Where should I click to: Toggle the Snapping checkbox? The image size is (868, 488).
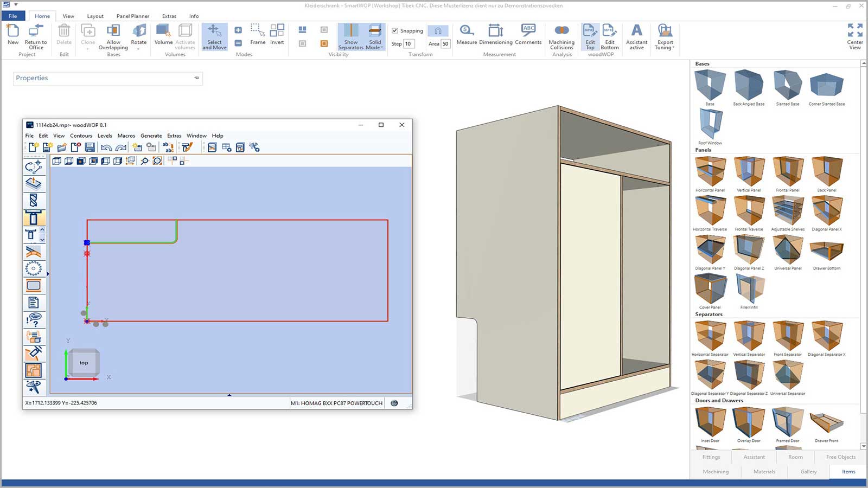click(x=395, y=31)
